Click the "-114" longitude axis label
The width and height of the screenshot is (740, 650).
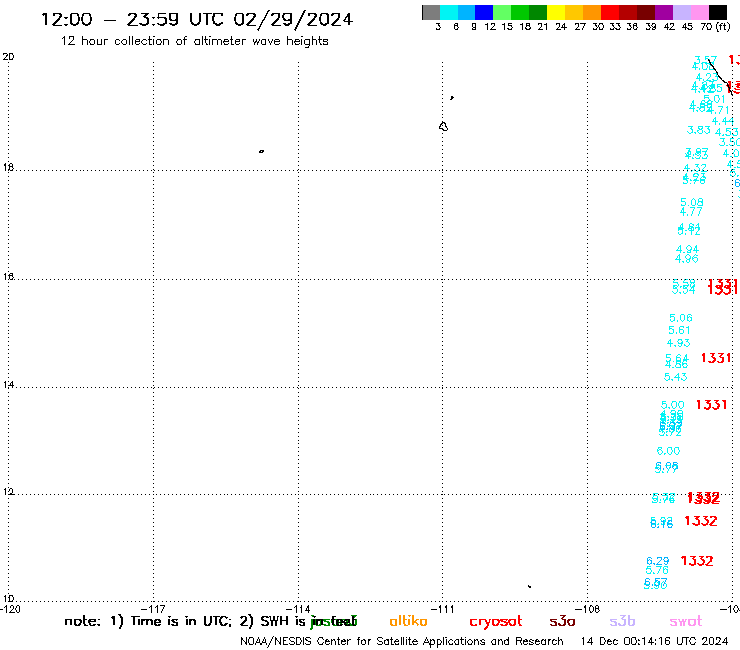coord(298,609)
